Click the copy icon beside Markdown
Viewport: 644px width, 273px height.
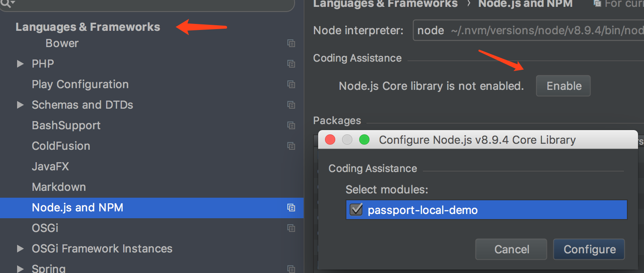(291, 187)
